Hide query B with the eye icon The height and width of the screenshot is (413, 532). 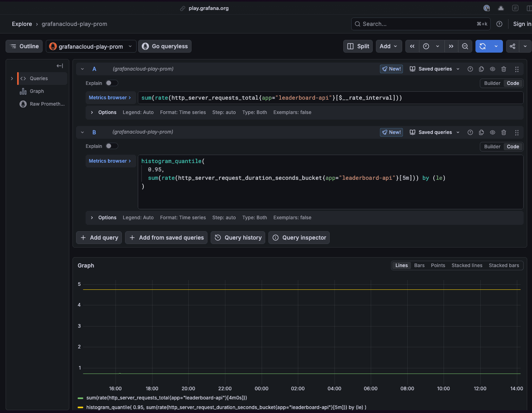pos(493,132)
